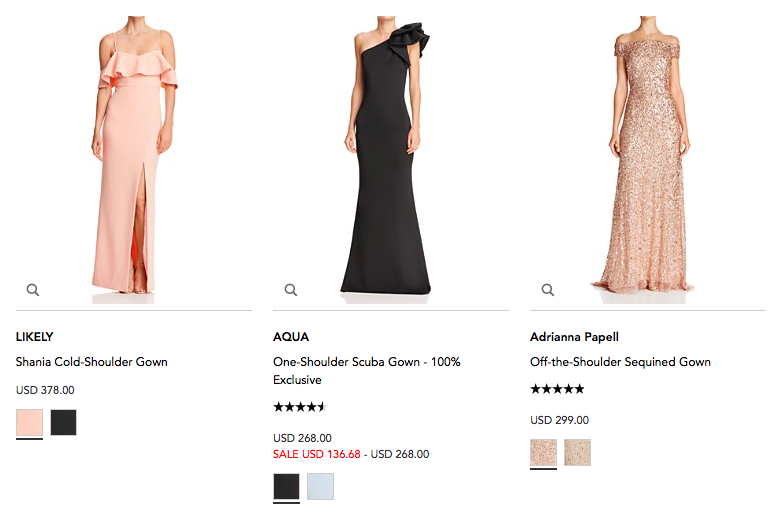Choose black swatch for One-Shoulder Scuba Gown

[286, 487]
